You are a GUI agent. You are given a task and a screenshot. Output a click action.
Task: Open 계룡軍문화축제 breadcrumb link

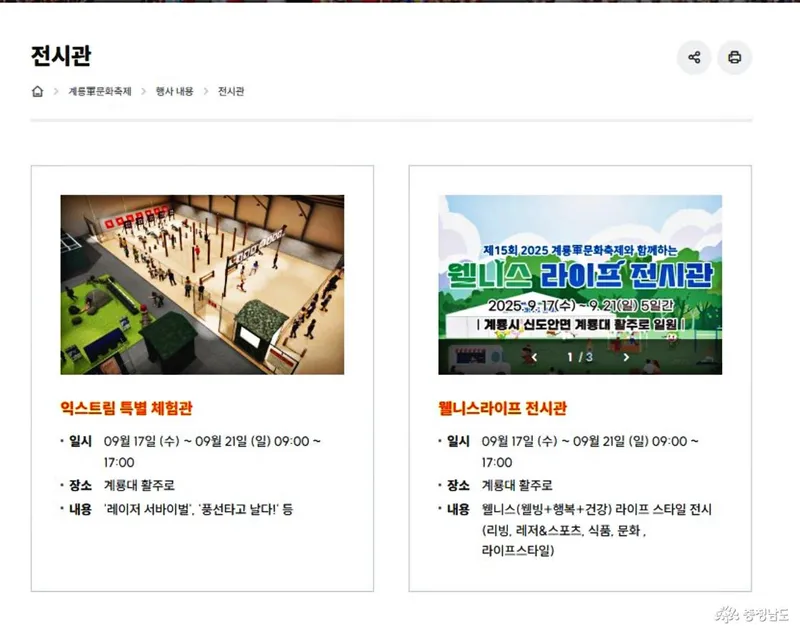[100, 91]
